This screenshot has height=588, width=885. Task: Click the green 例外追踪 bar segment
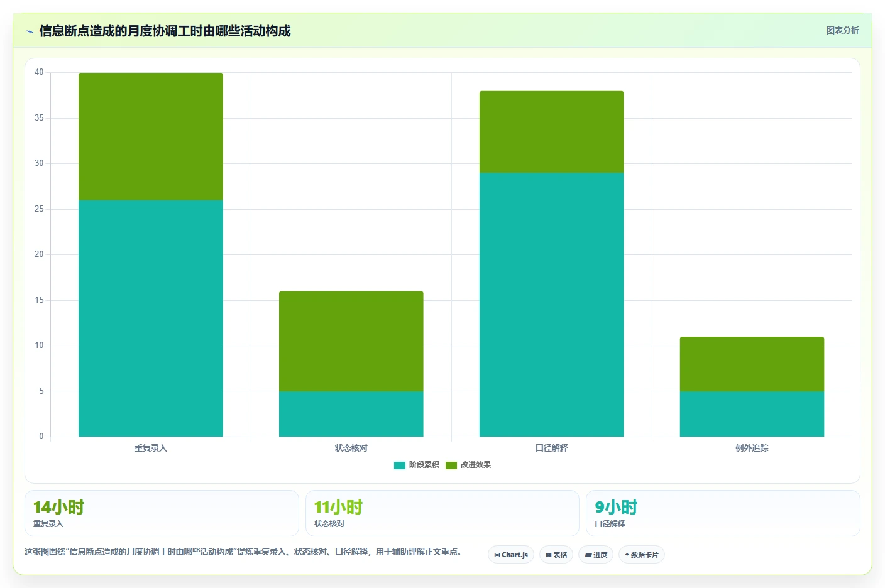coord(752,364)
